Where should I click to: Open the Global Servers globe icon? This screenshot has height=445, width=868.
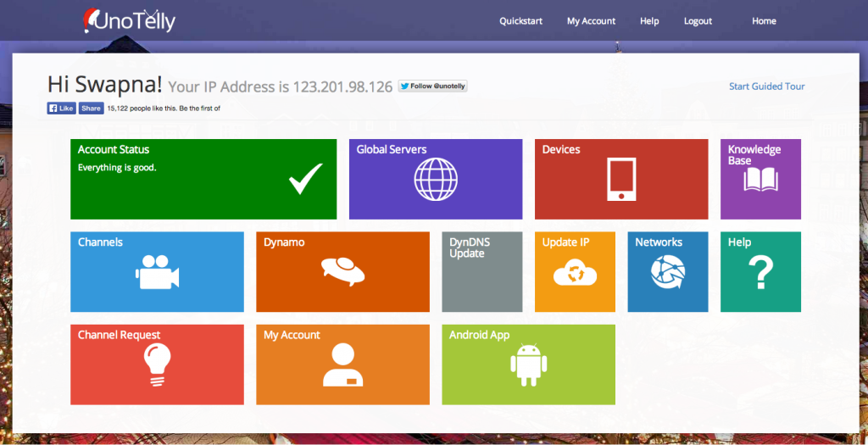click(436, 179)
